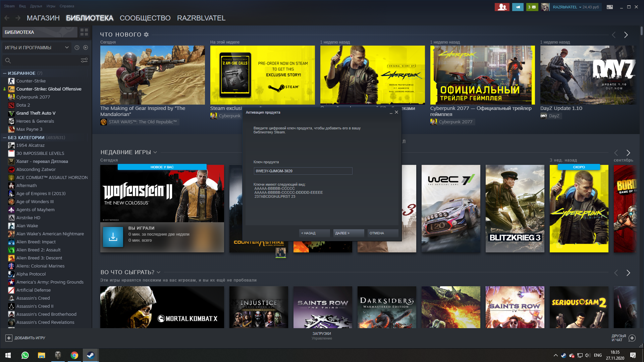Show next recent games arrow
Screen dimensions: 644x362
628,153
